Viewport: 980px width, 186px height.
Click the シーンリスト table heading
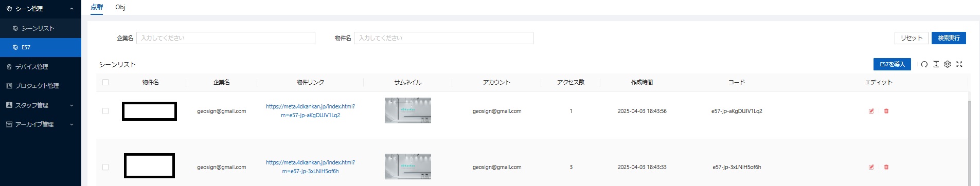tap(117, 64)
